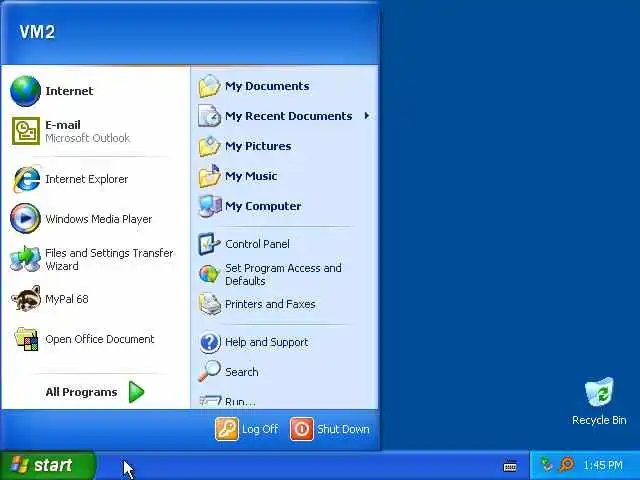Launch MyPal 68 raccoon icon

point(26,298)
